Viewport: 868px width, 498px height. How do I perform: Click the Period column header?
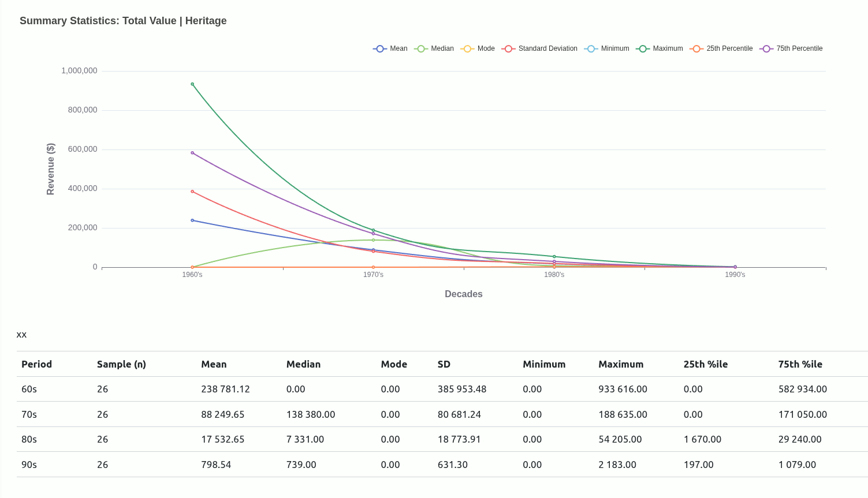coord(36,364)
